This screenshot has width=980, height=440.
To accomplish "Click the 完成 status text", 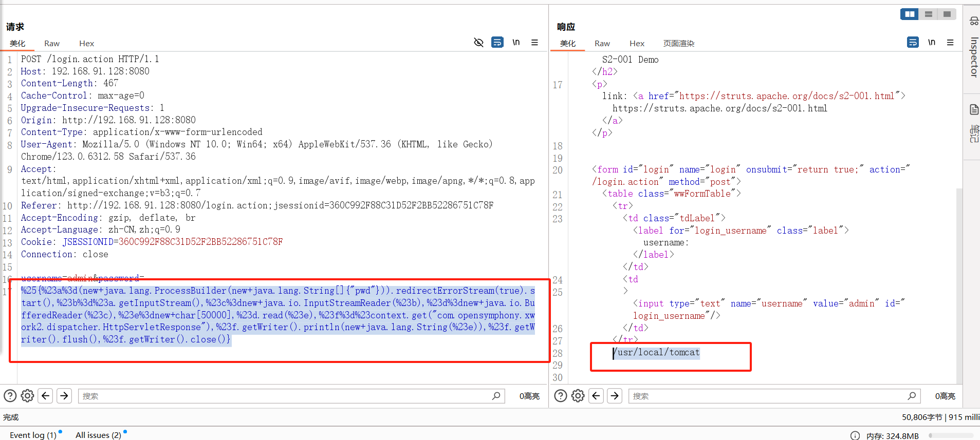I will (x=11, y=417).
